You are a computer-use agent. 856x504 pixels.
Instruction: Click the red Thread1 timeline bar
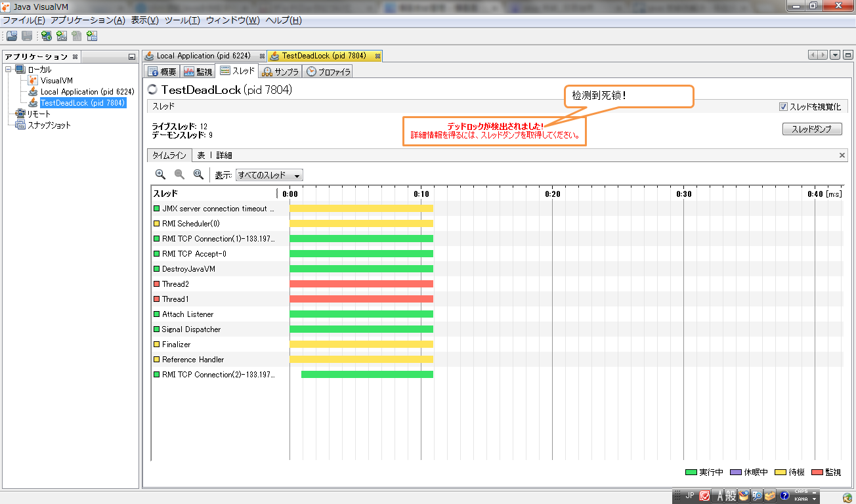tap(361, 299)
